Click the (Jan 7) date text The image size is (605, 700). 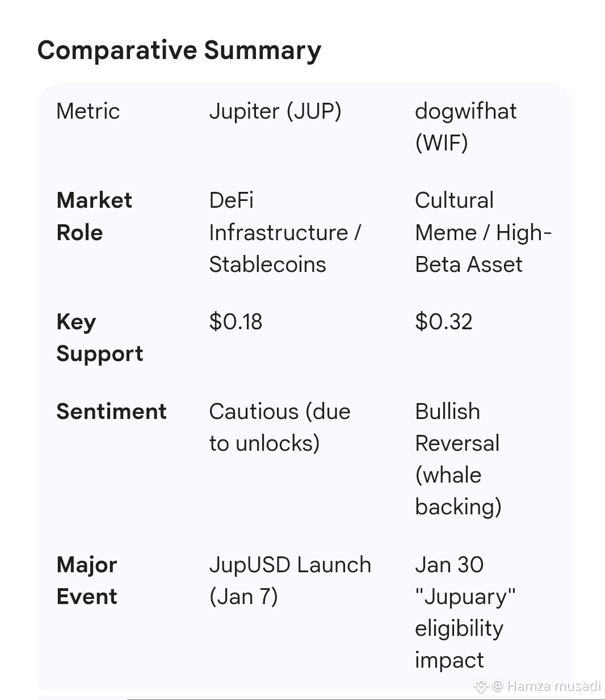pyautogui.click(x=243, y=597)
